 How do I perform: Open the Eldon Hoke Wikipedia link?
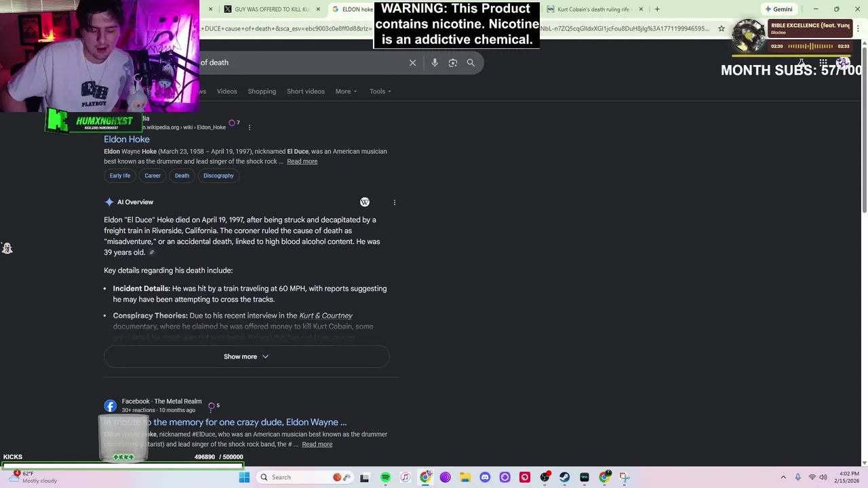(x=127, y=139)
